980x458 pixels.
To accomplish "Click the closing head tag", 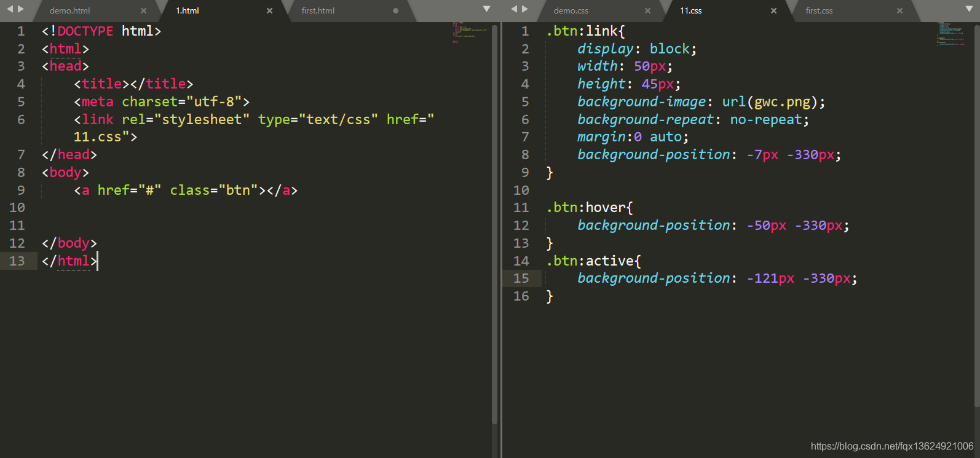I will pos(69,155).
